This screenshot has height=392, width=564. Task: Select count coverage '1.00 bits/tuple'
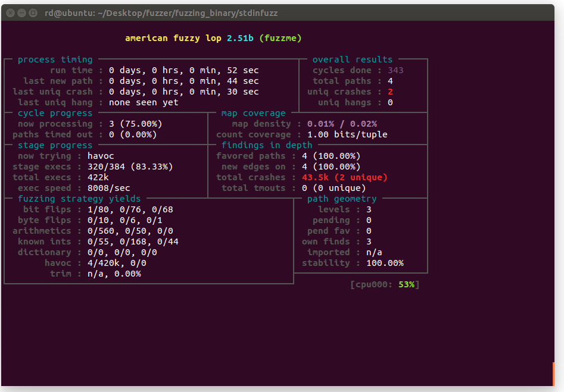347,135
